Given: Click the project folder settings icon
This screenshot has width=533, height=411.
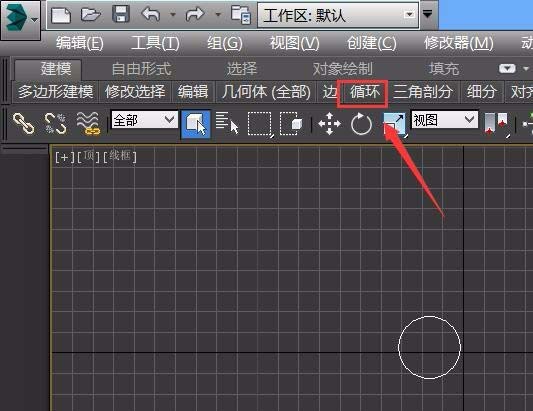Looking at the screenshot, I should 241,15.
